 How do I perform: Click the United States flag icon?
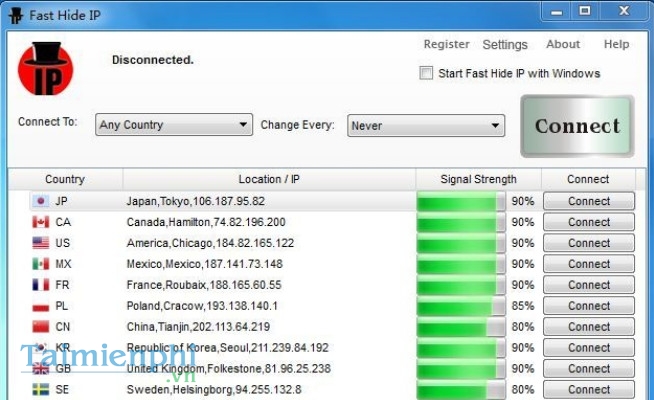[x=40, y=243]
